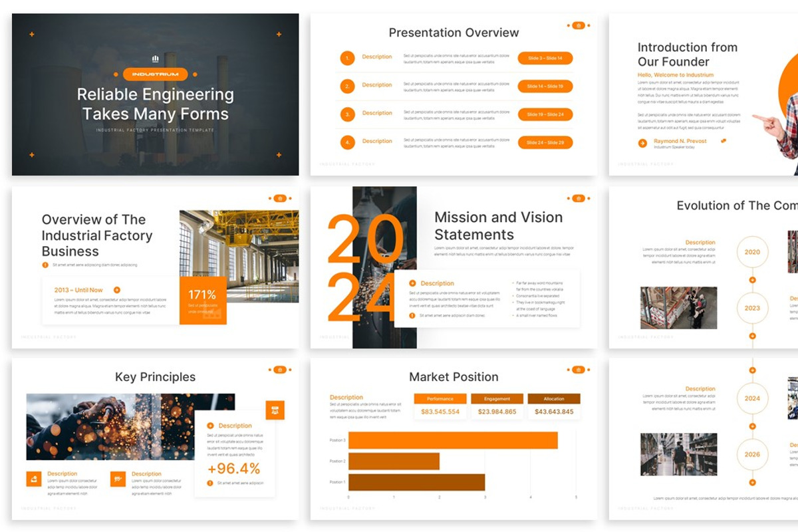Select the Allocation header on Market Position
Viewport: 798px width, 532px height.
[554, 398]
